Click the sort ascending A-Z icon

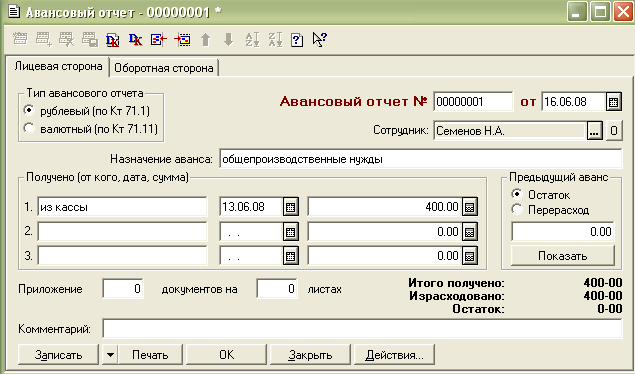[x=252, y=39]
